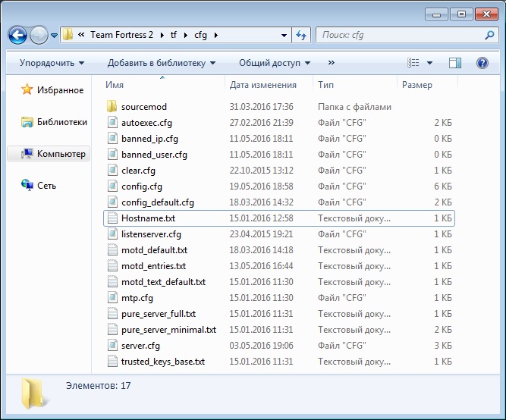Click the motd_entries.txt document icon
Viewport: 506px width, 420px height.
click(112, 266)
